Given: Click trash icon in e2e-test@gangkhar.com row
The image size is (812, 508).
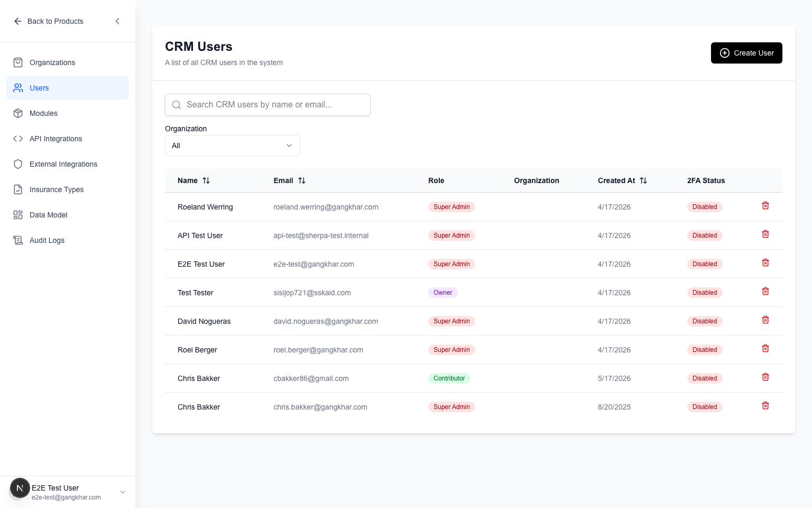Looking at the screenshot, I should pos(765,262).
